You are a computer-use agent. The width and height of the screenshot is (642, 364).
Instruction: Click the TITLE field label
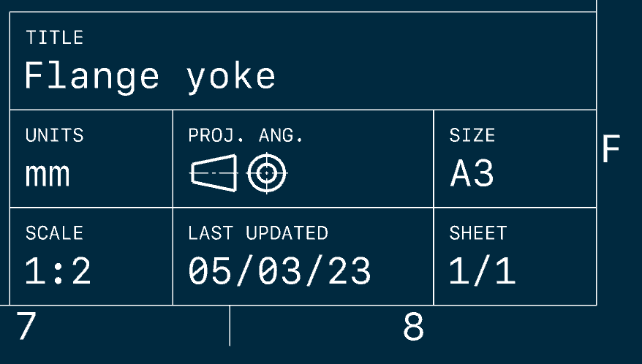(55, 38)
